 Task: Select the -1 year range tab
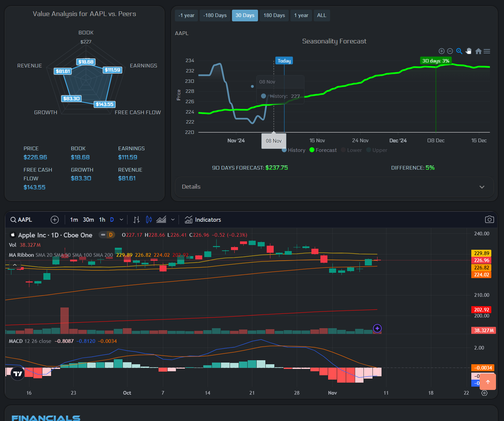(x=186, y=15)
